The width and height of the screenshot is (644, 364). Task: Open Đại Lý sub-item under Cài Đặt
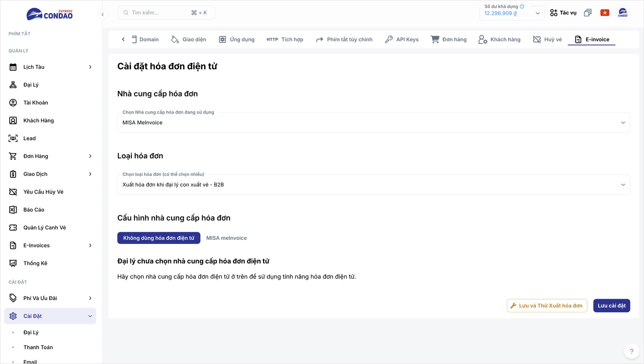pyautogui.click(x=31, y=332)
